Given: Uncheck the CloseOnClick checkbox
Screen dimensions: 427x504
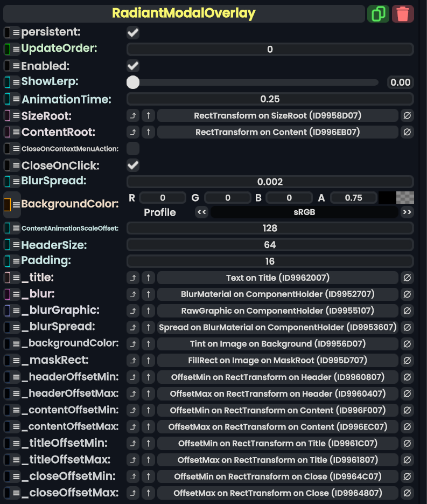Looking at the screenshot, I should pos(133,165).
